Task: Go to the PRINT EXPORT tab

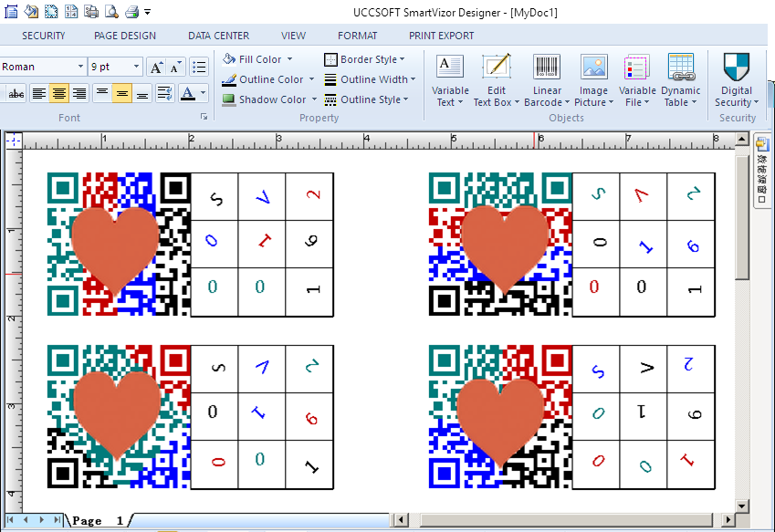Action: [442, 36]
